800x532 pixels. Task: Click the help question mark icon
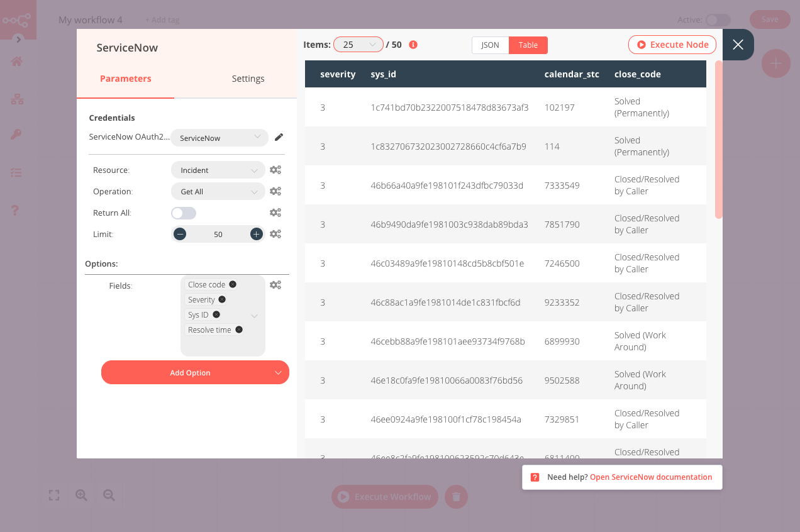point(16,210)
